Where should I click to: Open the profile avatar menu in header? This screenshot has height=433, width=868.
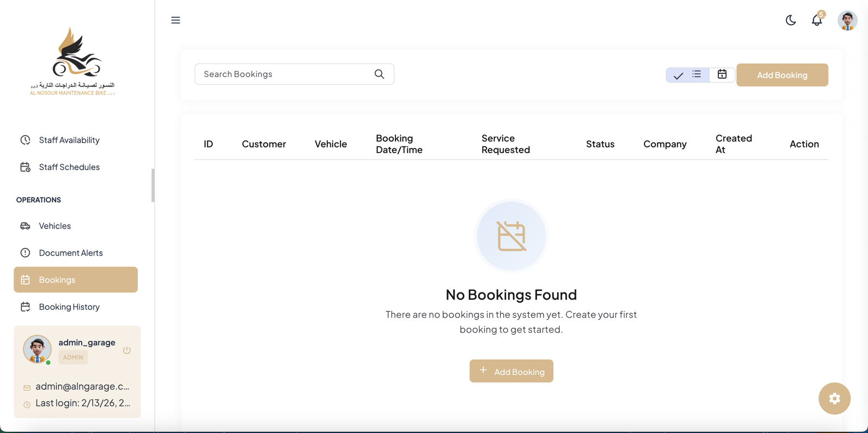(847, 21)
